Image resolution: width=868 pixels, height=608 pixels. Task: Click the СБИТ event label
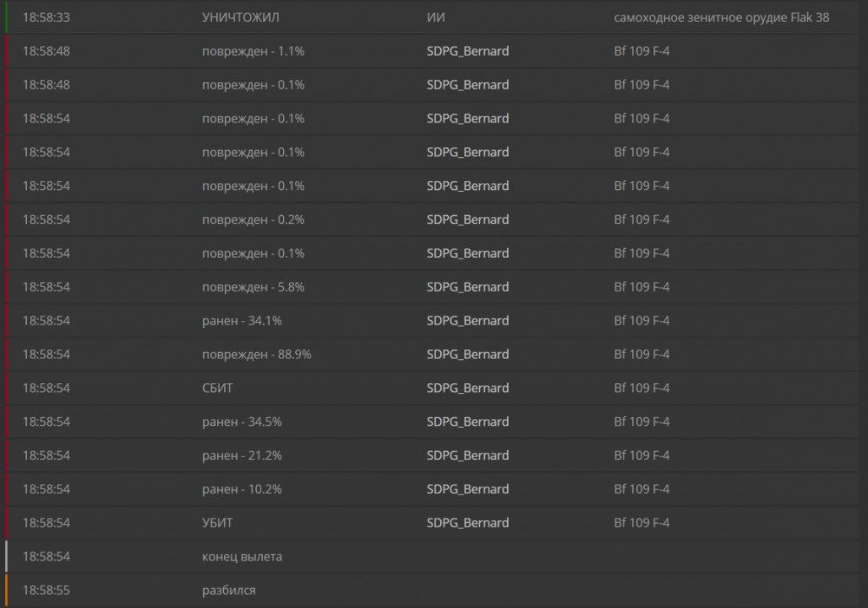[x=217, y=389]
